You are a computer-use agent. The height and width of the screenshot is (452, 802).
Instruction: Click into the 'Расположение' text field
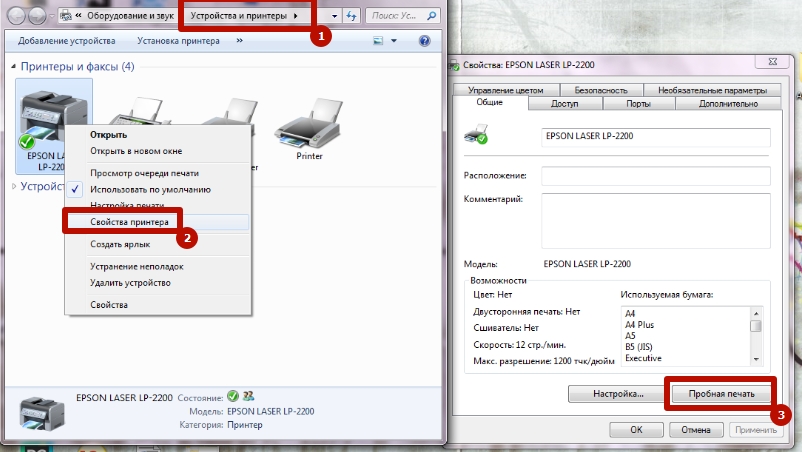pyautogui.click(x=656, y=176)
